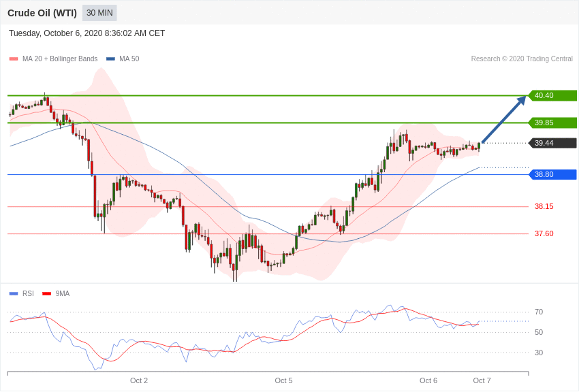The height and width of the screenshot is (392, 579).
Task: Click the MA 20 + Bollinger Bands red swatch
Action: click(x=14, y=59)
